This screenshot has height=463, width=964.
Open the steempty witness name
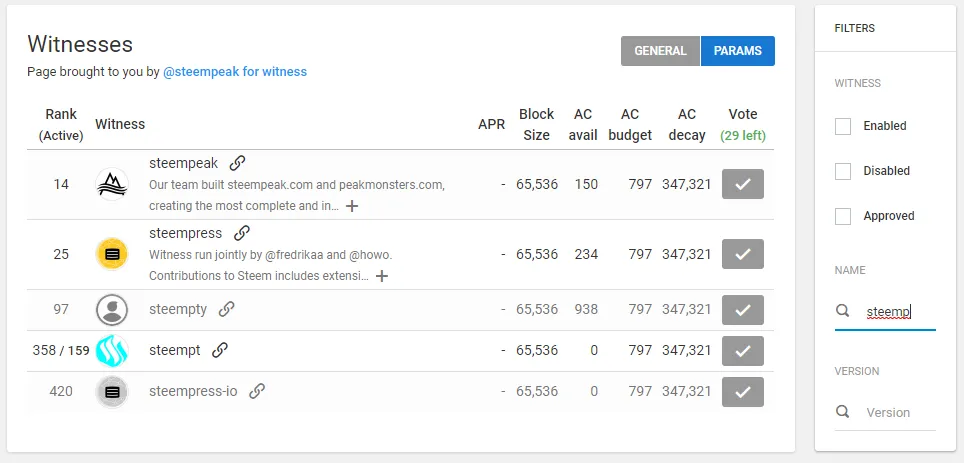(178, 309)
